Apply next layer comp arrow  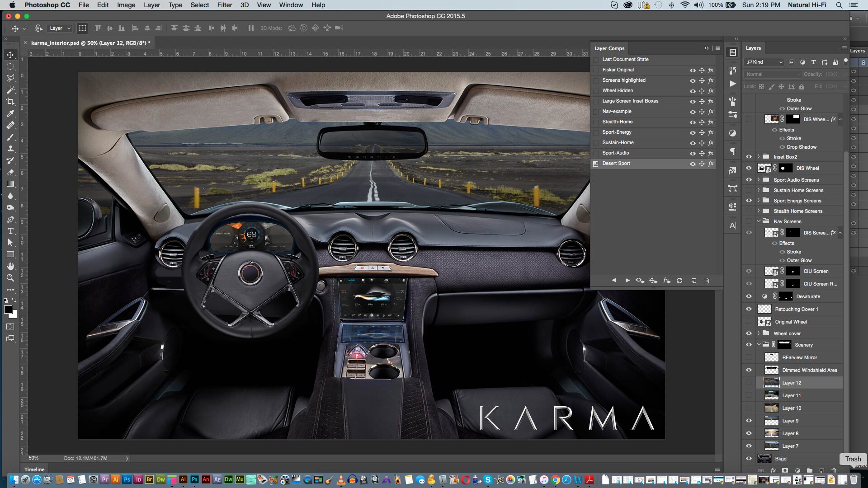click(x=627, y=281)
